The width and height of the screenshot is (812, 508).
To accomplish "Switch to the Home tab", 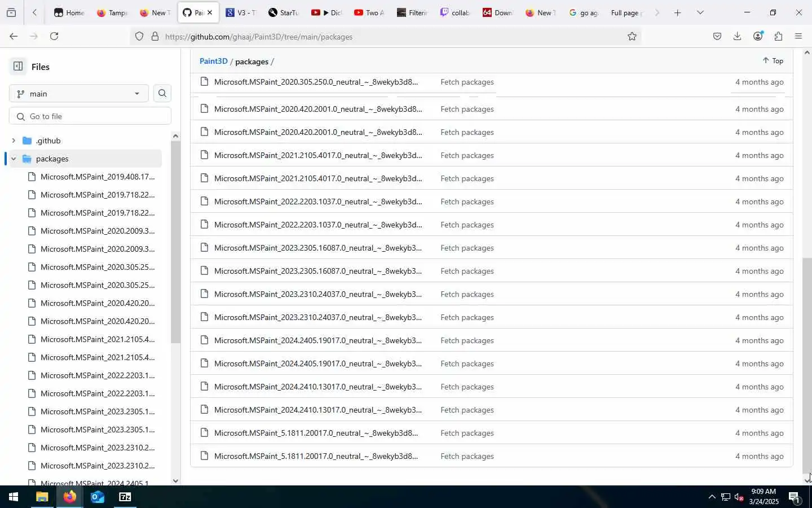I will tap(68, 12).
